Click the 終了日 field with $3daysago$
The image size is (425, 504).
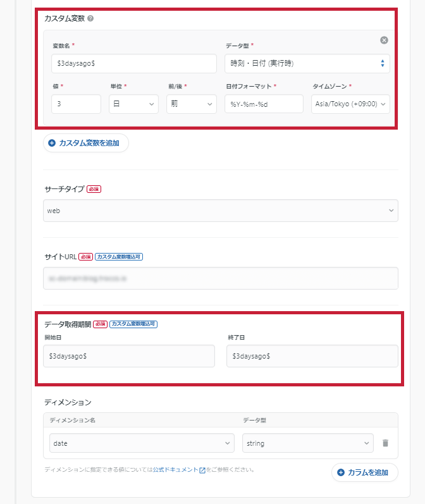coord(312,356)
